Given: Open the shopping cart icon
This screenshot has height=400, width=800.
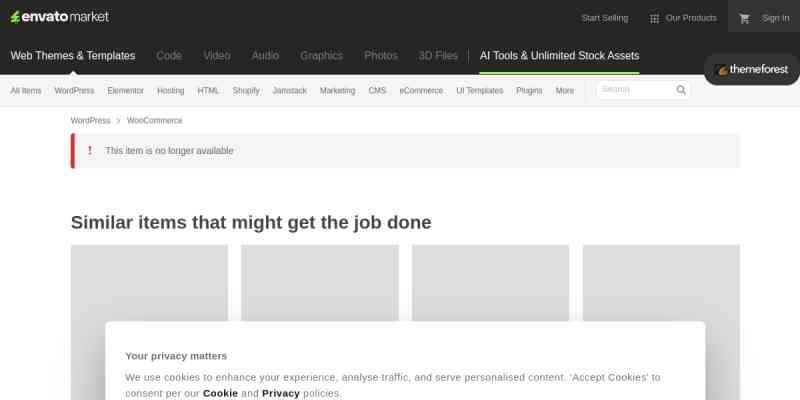Looking at the screenshot, I should [744, 18].
